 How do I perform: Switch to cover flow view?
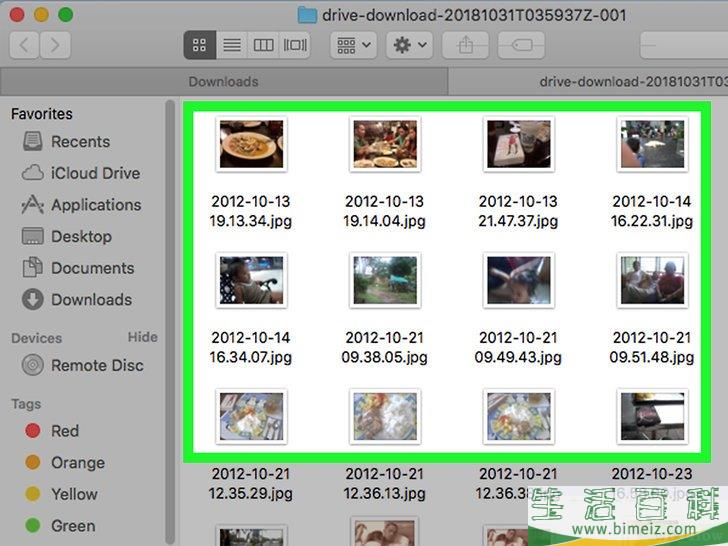pyautogui.click(x=295, y=45)
